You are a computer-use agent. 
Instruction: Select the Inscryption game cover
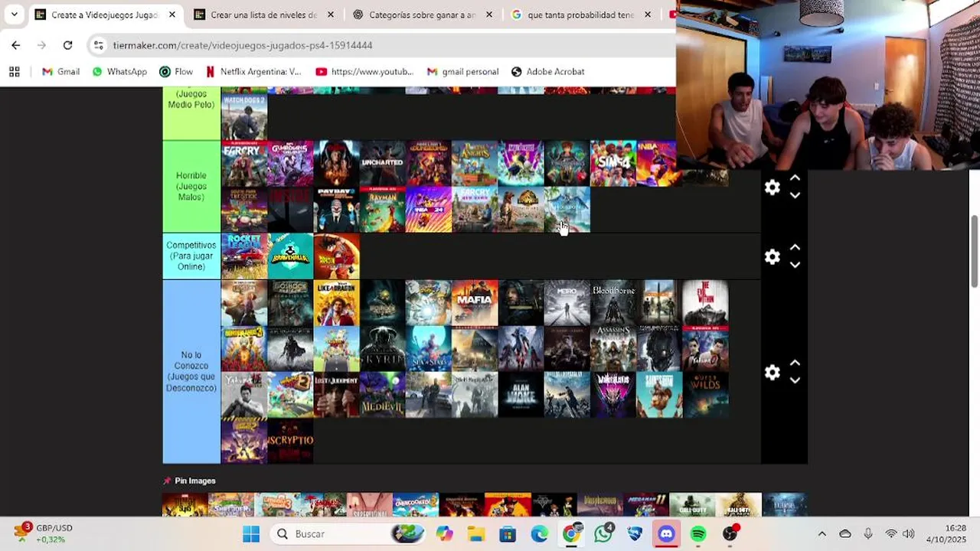click(x=290, y=441)
